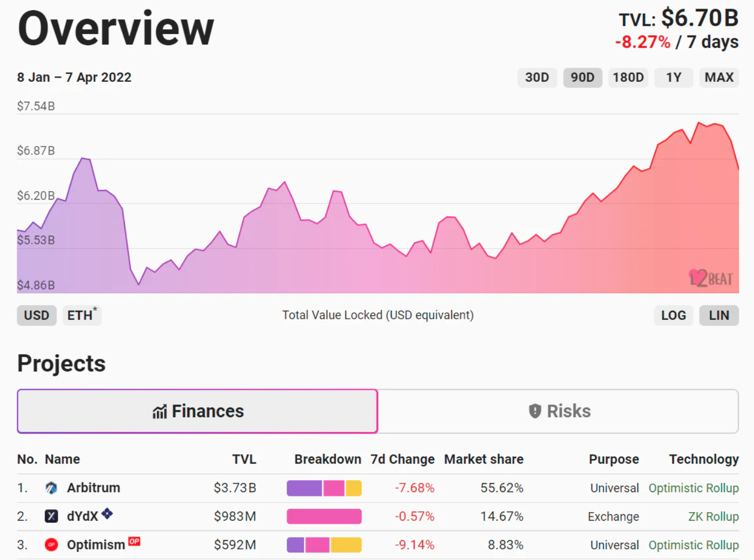Open the Risks tab
This screenshot has height=560, width=754.
[x=558, y=411]
